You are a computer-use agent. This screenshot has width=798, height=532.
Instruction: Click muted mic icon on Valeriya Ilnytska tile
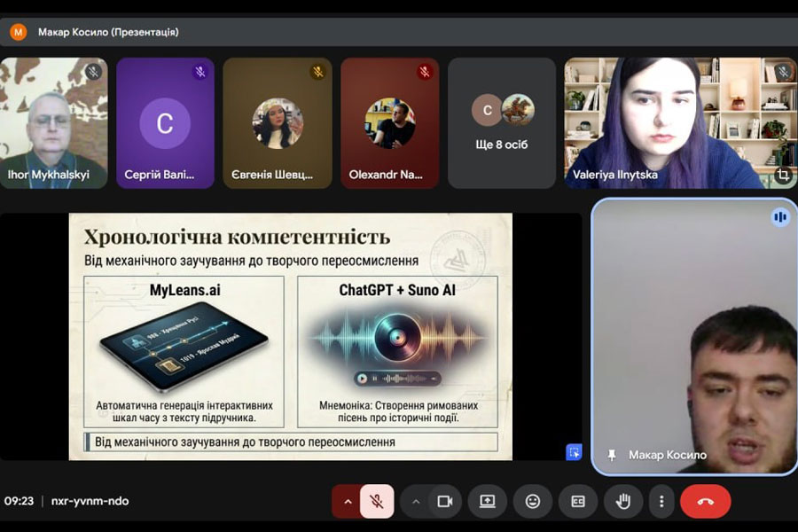pos(783,72)
